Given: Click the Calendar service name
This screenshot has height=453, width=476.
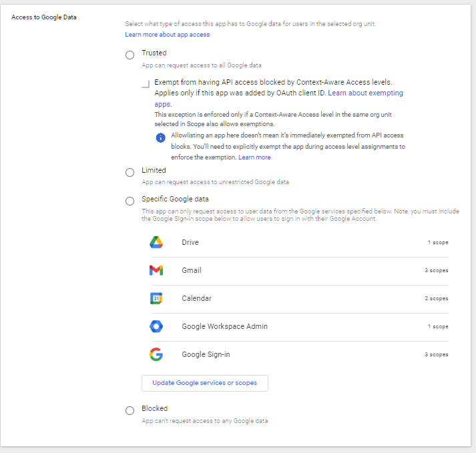Looking at the screenshot, I should click(x=197, y=298).
